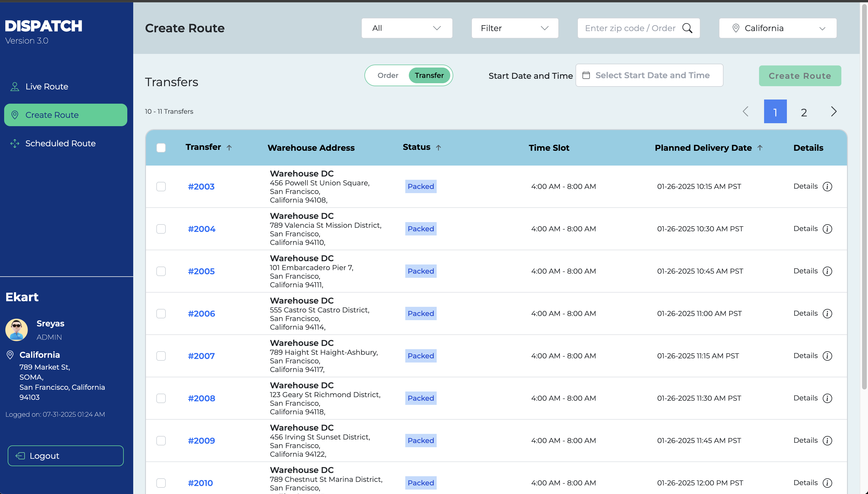Switch toggle to Order view
The width and height of the screenshot is (868, 494).
388,75
